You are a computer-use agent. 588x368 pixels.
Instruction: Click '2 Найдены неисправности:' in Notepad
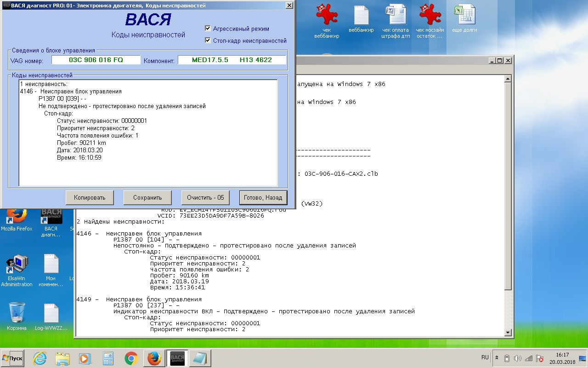120,222
